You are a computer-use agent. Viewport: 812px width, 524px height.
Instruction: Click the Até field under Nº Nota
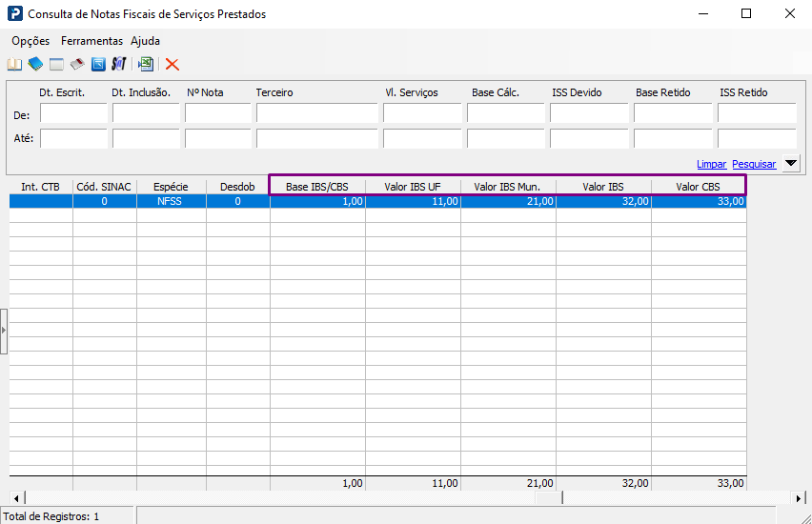pyautogui.click(x=218, y=139)
